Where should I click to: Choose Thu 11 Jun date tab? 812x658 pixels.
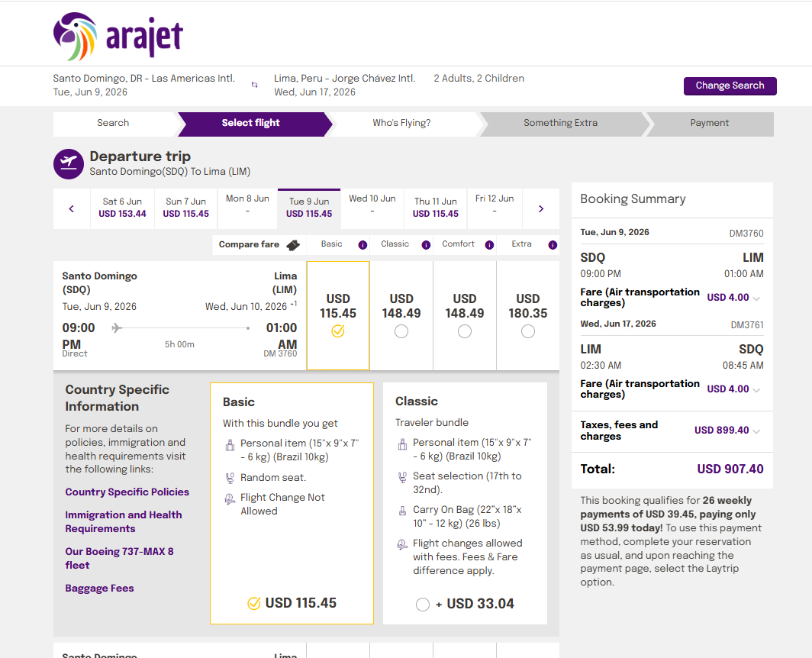tap(436, 208)
